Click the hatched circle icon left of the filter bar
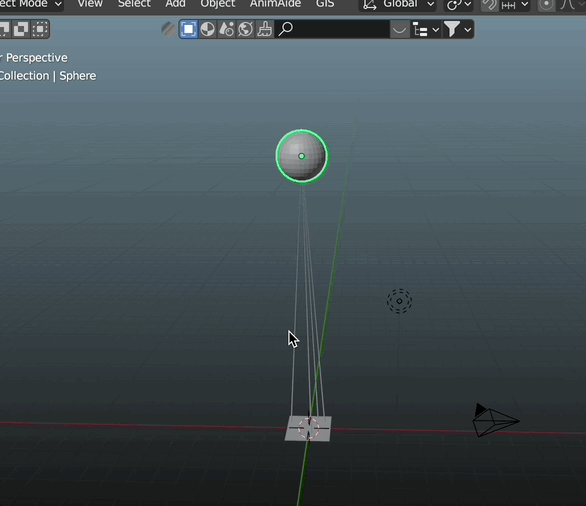 click(x=169, y=29)
